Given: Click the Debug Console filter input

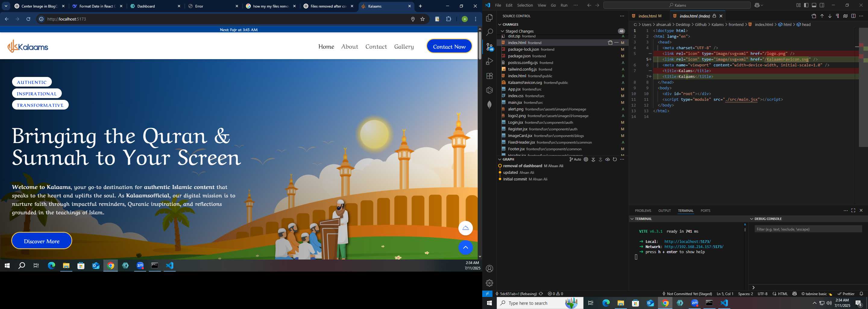Looking at the screenshot, I should tap(808, 229).
